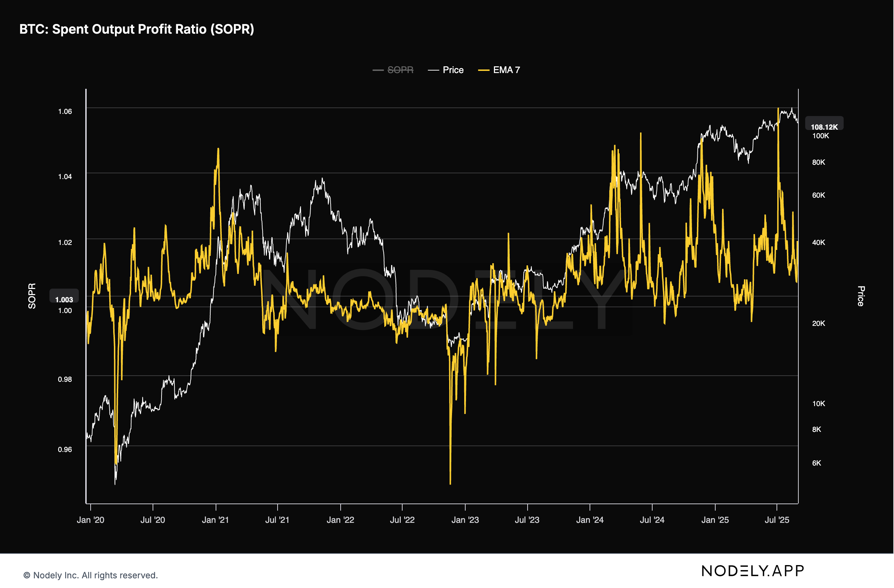The height and width of the screenshot is (588, 894).
Task: Click the 1.003 SOPR value badge
Action: [x=64, y=300]
